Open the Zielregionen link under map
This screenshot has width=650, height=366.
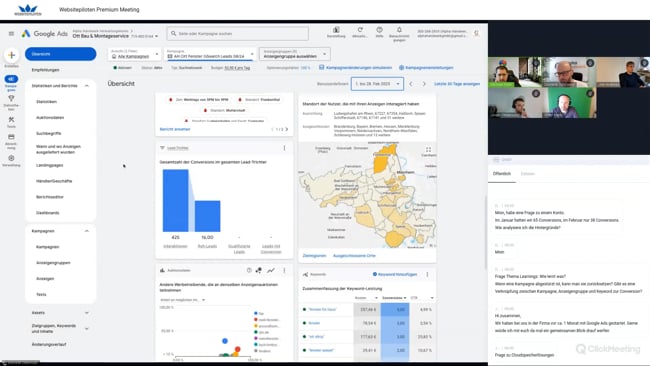pyautogui.click(x=314, y=256)
